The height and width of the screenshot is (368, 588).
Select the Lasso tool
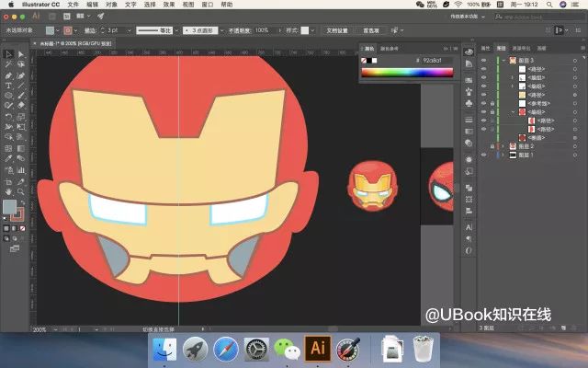[x=20, y=64]
